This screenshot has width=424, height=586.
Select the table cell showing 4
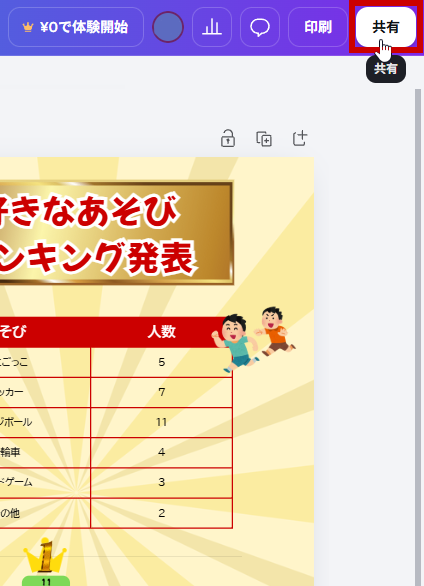[x=161, y=452]
